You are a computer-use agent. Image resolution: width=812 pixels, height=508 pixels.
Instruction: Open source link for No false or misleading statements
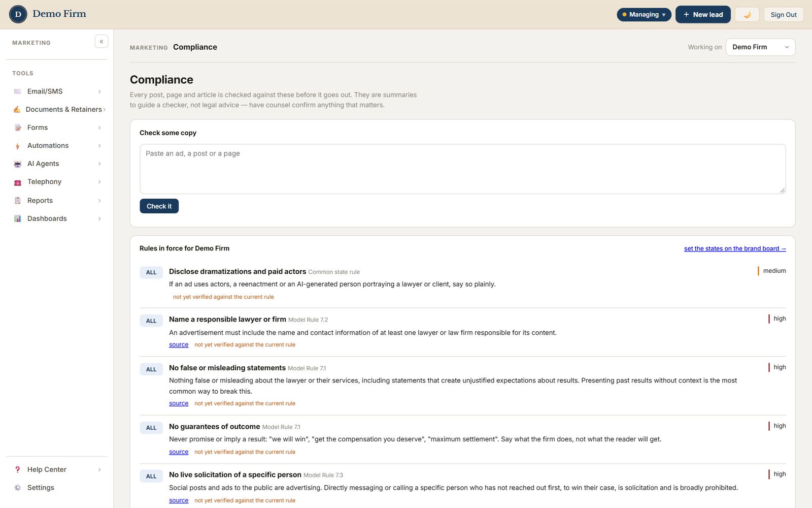pyautogui.click(x=179, y=403)
